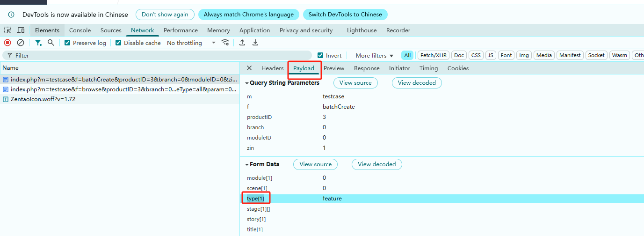Toggle the network filter funnel icon
Screen dimensions: 644x236
[38, 43]
